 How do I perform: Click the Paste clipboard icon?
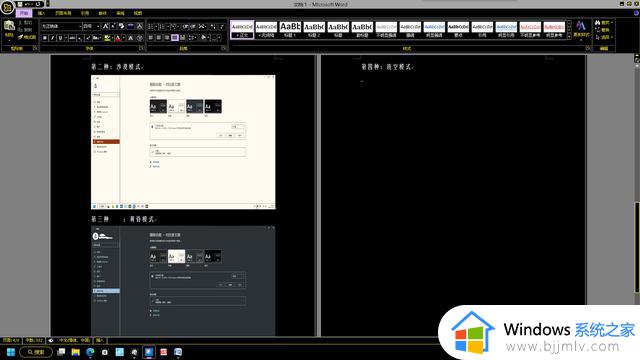pos(9,25)
